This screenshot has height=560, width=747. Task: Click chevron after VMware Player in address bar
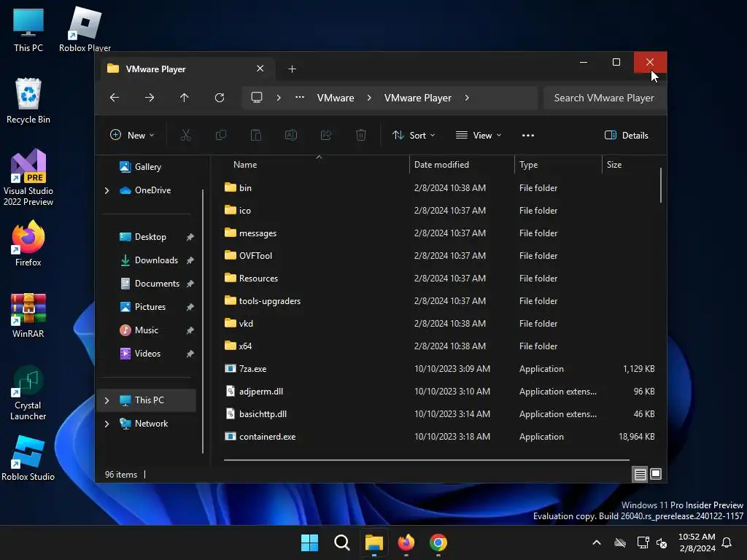[x=467, y=98]
